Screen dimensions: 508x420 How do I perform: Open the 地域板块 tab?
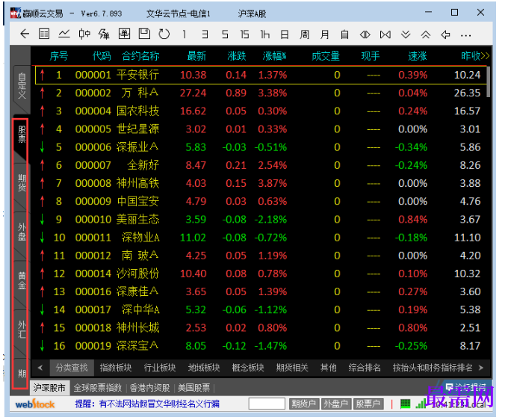tap(204, 368)
